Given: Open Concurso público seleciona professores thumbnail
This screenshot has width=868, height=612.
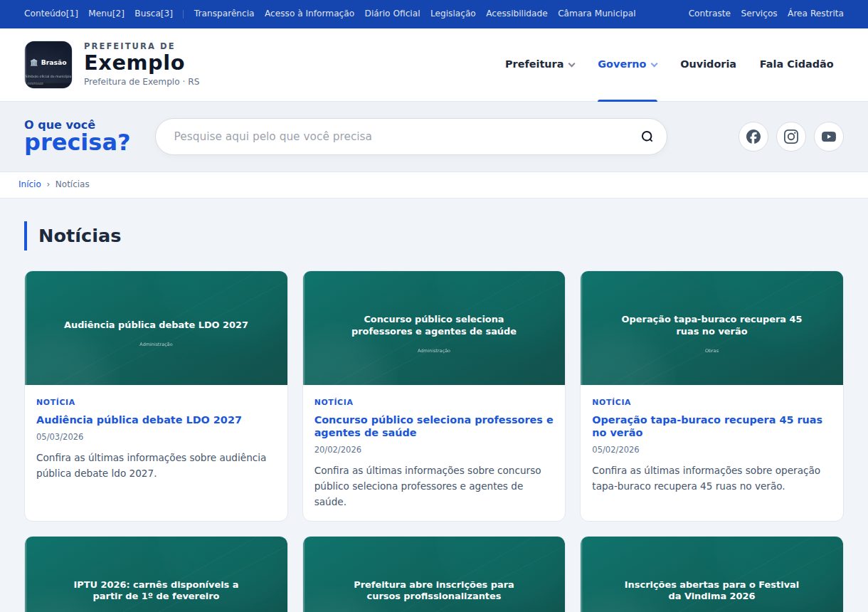Looking at the screenshot, I should pos(434,328).
